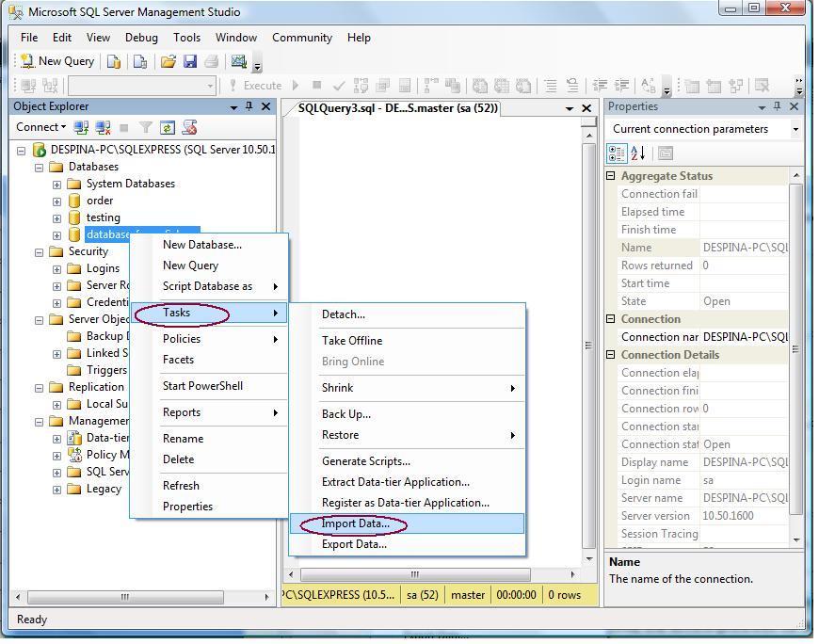Screen dimensions: 819x644
Task: Select the Legacy folder under Management
Action: pos(104,490)
